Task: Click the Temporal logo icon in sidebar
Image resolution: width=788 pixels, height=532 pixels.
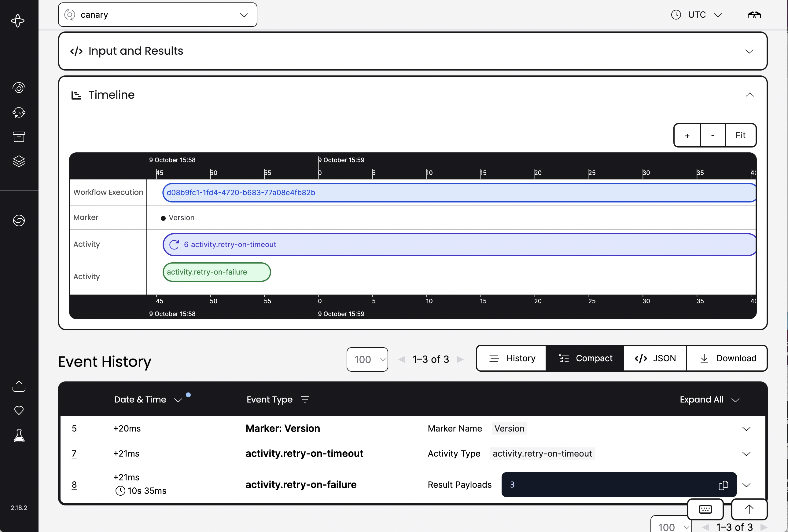Action: pyautogui.click(x=18, y=21)
